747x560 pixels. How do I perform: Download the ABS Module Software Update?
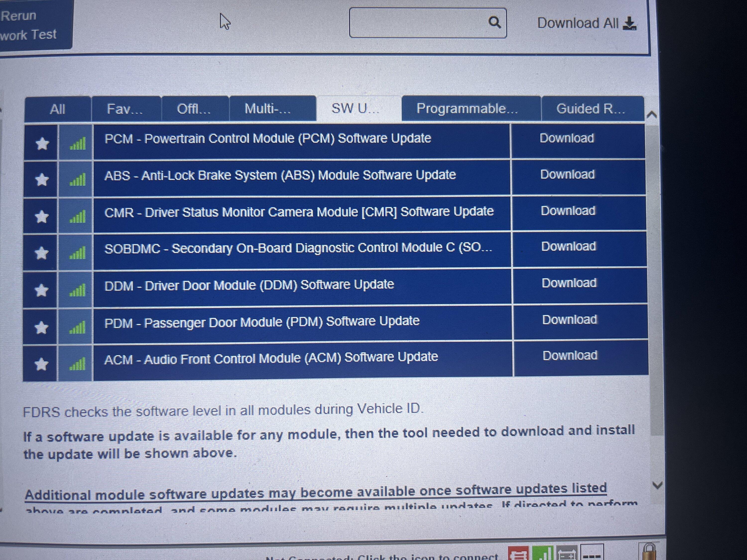[567, 174]
